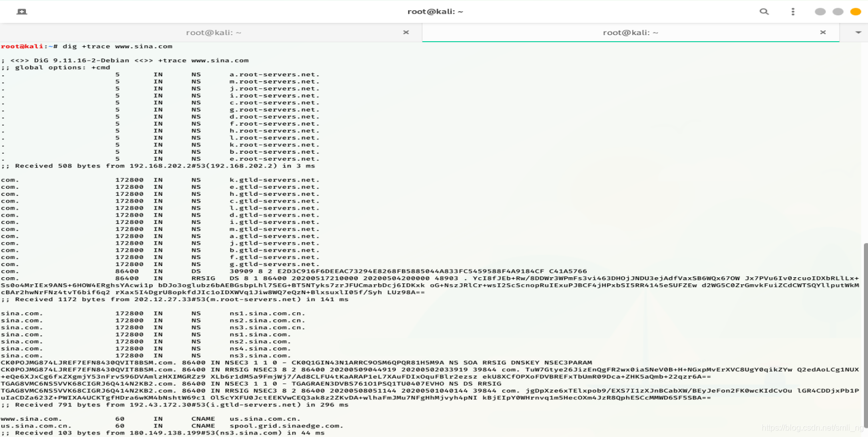Image resolution: width=868 pixels, height=437 pixels.
Task: Click the DiG 9.11.16-2-Debian version line
Action: click(125, 61)
